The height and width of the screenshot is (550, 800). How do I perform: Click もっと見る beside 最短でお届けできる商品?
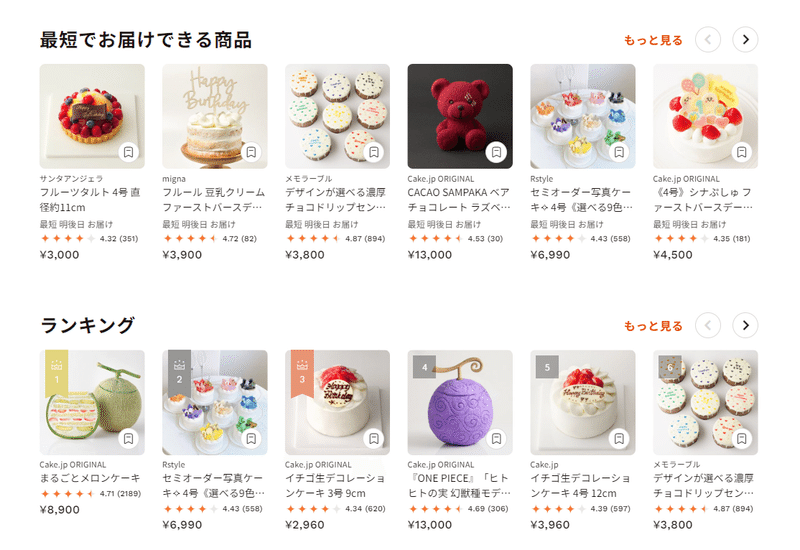654,40
